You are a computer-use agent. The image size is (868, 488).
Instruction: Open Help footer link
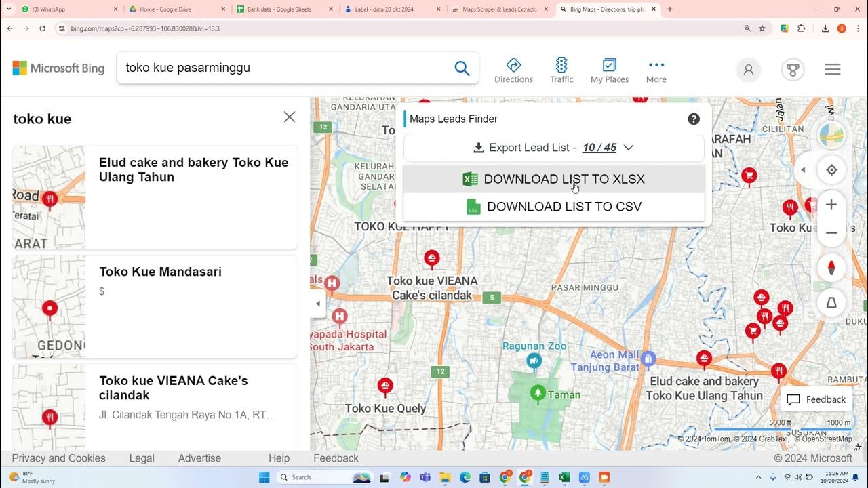279,458
